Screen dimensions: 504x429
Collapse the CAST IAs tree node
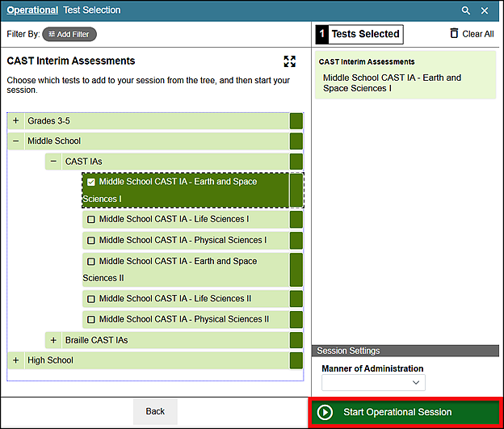point(53,162)
